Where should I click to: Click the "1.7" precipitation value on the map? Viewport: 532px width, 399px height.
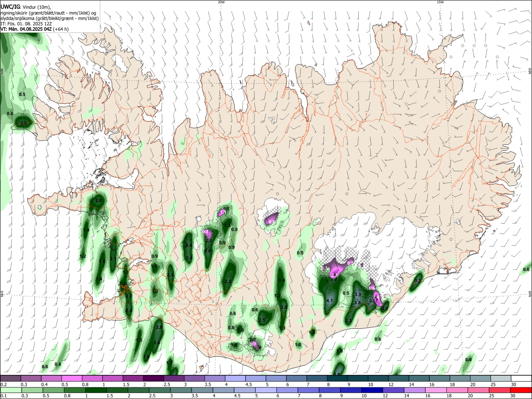click(169, 363)
